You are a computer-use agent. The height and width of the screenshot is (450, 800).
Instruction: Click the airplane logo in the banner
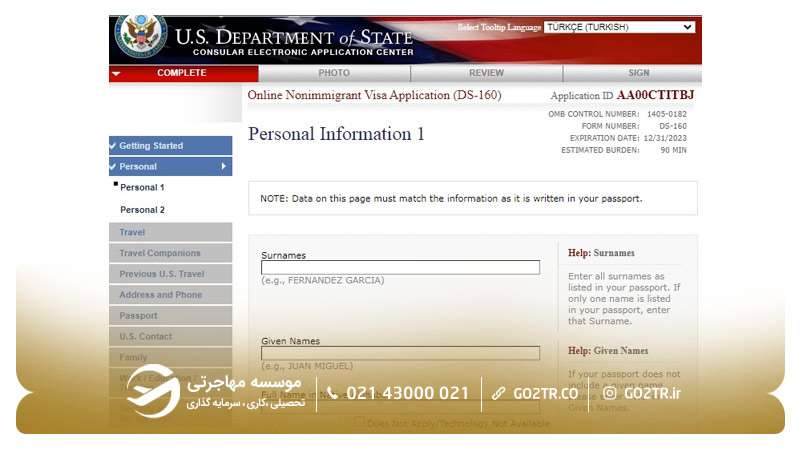click(153, 391)
